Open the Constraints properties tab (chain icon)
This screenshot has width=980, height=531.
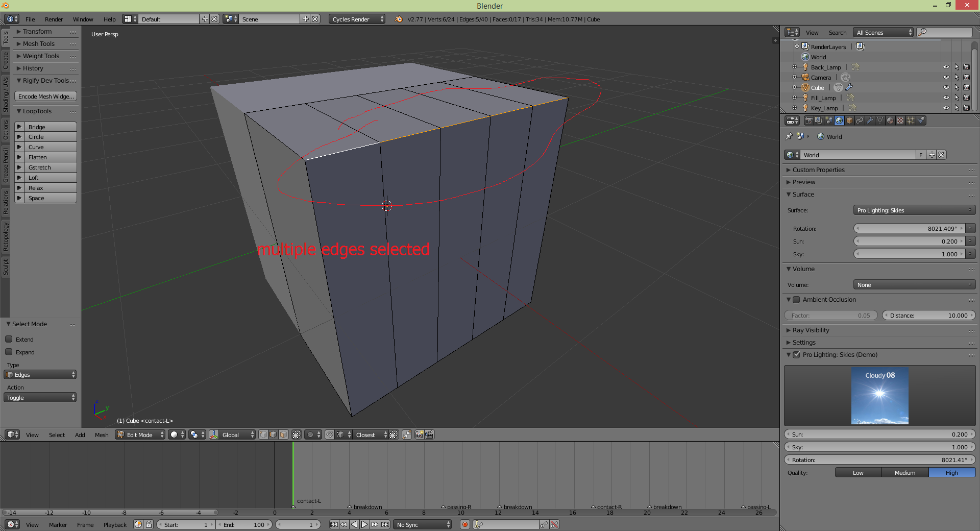tap(860, 120)
